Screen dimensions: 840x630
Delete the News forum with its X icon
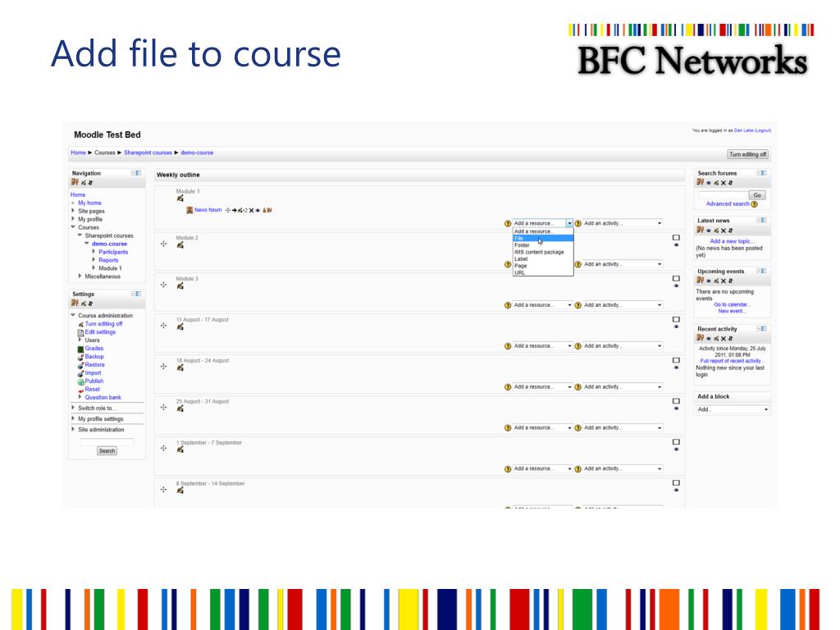pos(251,211)
